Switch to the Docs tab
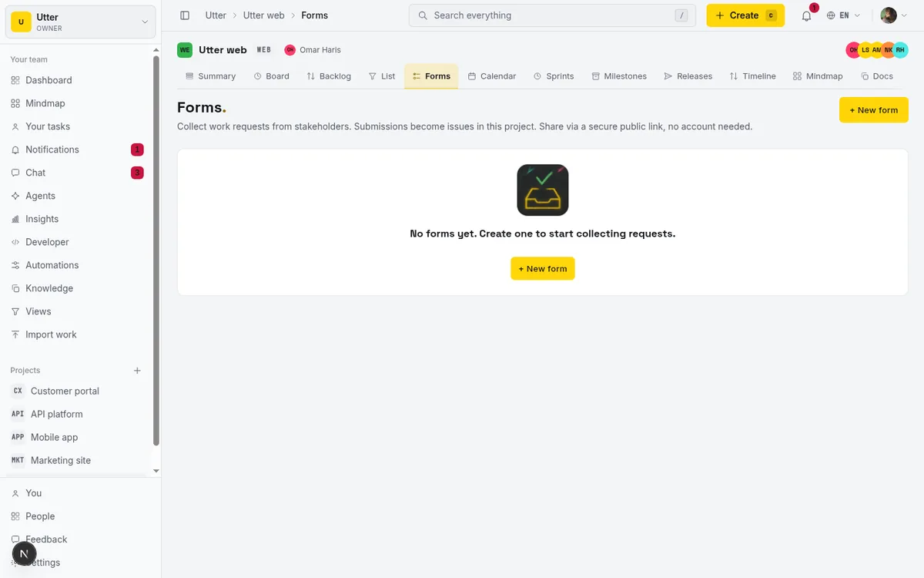 click(x=876, y=76)
